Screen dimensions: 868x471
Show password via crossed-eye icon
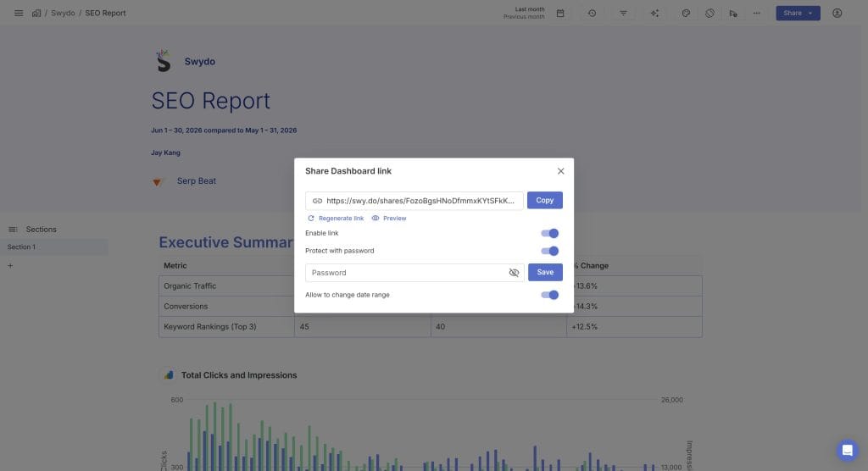coord(514,272)
